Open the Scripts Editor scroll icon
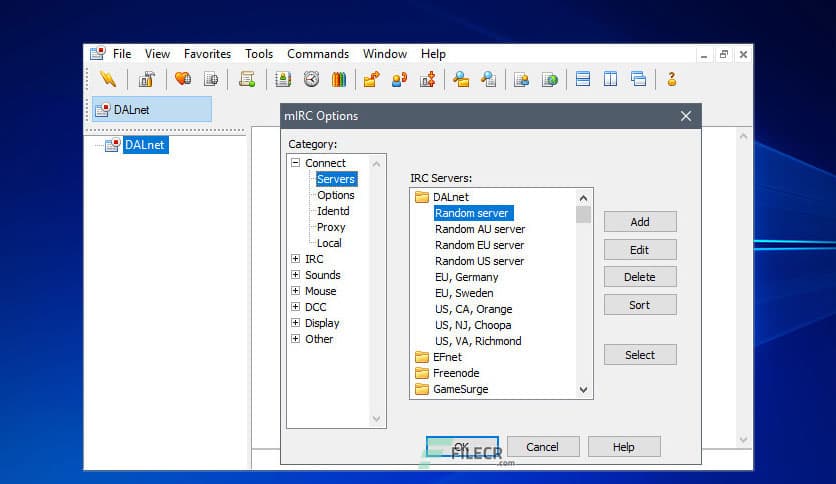Viewport: 836px width, 484px height. pos(247,79)
